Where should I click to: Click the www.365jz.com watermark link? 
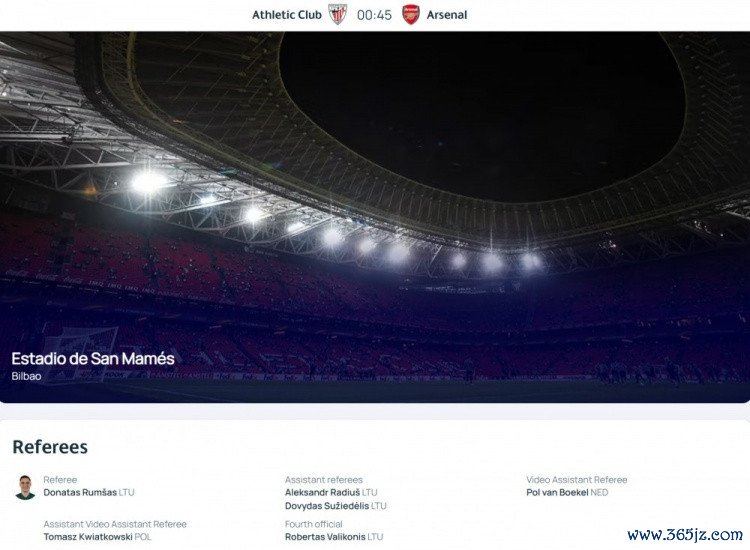point(685,534)
